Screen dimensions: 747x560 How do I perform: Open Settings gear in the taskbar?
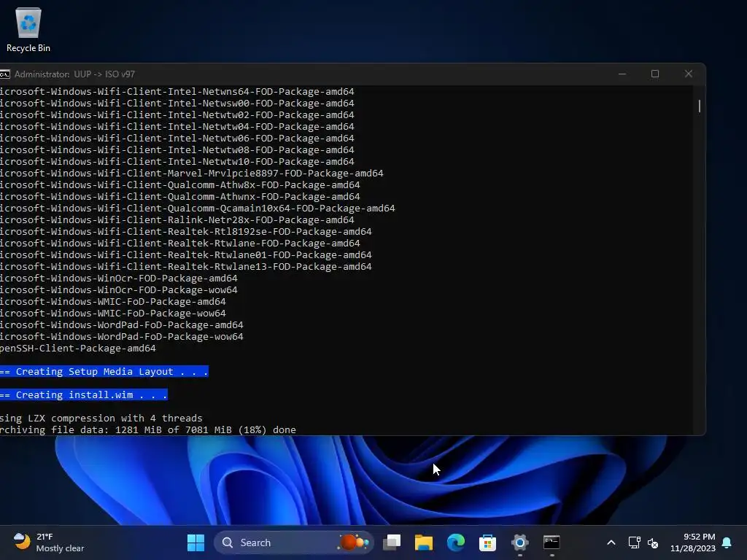[519, 542]
